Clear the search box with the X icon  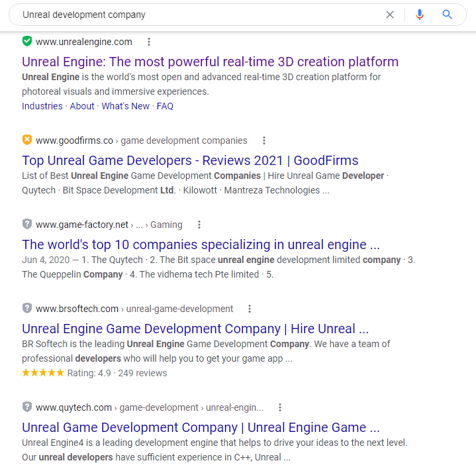390,15
